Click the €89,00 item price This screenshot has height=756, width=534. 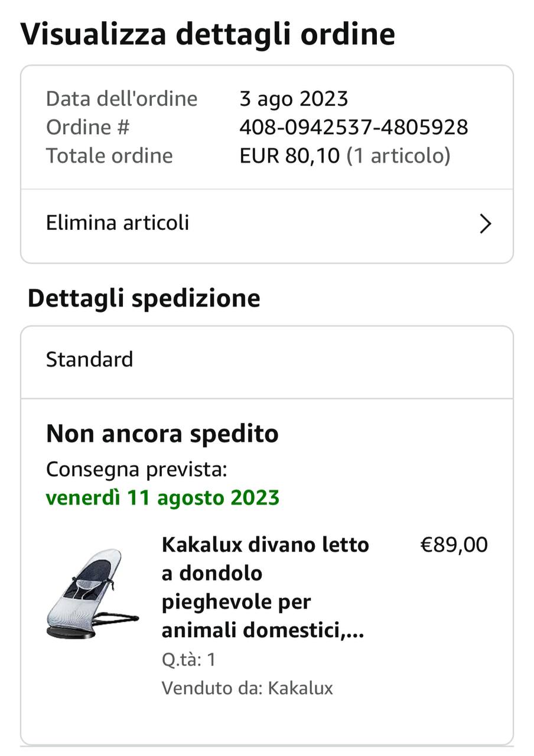[x=454, y=545]
